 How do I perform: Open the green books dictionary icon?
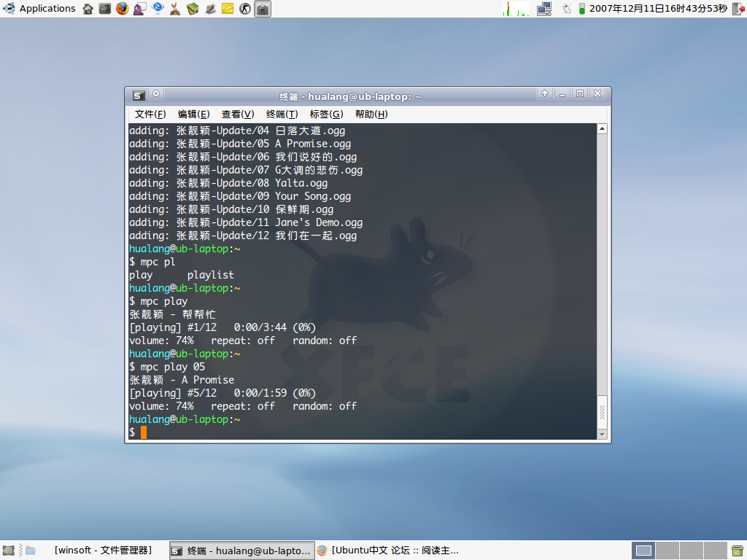[193, 9]
